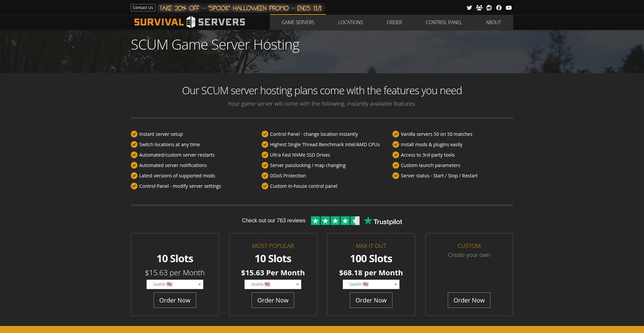The height and width of the screenshot is (333, 644).
Task: Order Now in the Custom plan
Action: pyautogui.click(x=469, y=300)
